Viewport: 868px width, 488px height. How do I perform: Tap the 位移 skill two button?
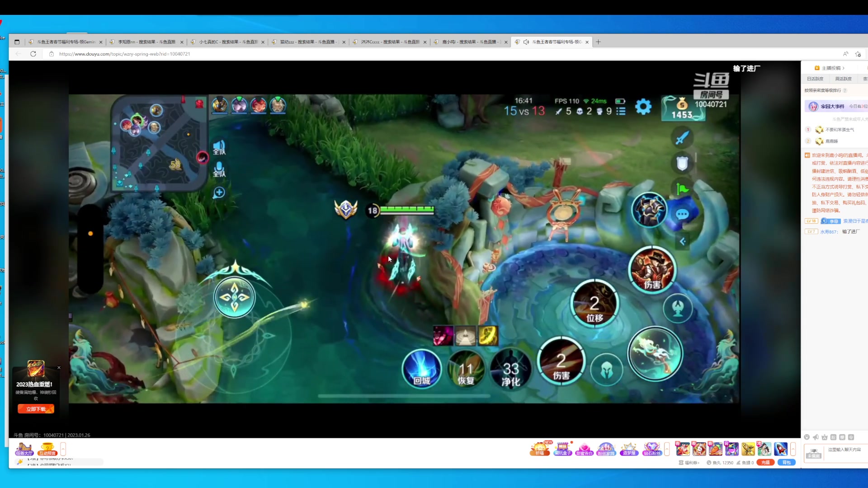594,303
